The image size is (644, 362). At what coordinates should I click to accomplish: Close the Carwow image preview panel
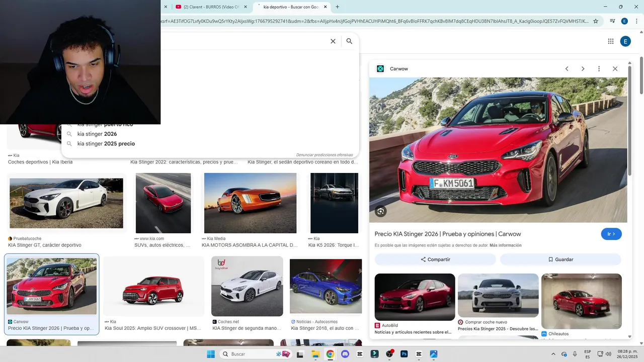pyautogui.click(x=615, y=69)
